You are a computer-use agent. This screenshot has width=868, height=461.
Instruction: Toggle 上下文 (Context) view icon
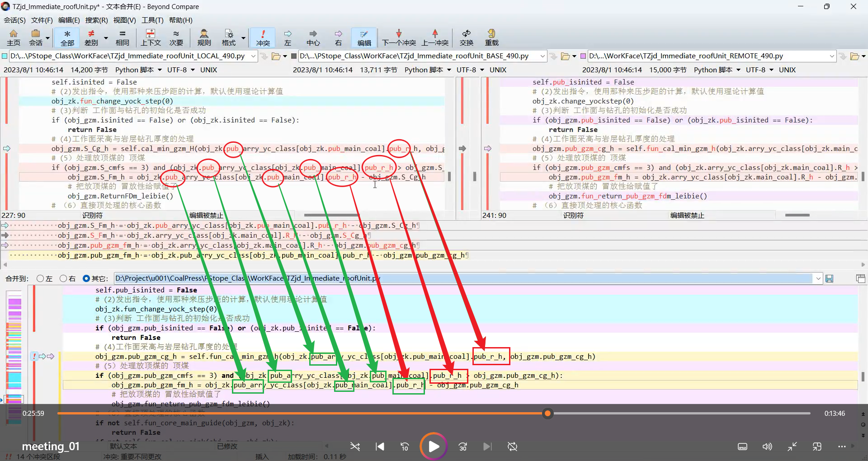151,38
